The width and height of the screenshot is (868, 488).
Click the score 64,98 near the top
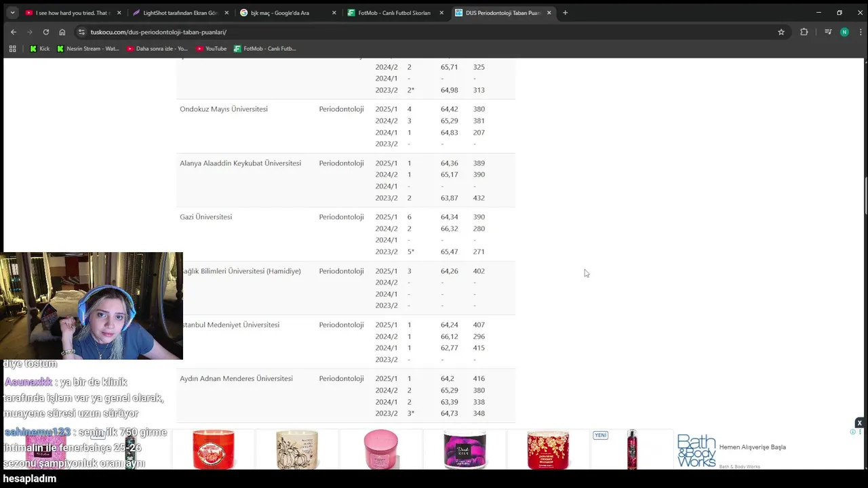click(x=449, y=90)
